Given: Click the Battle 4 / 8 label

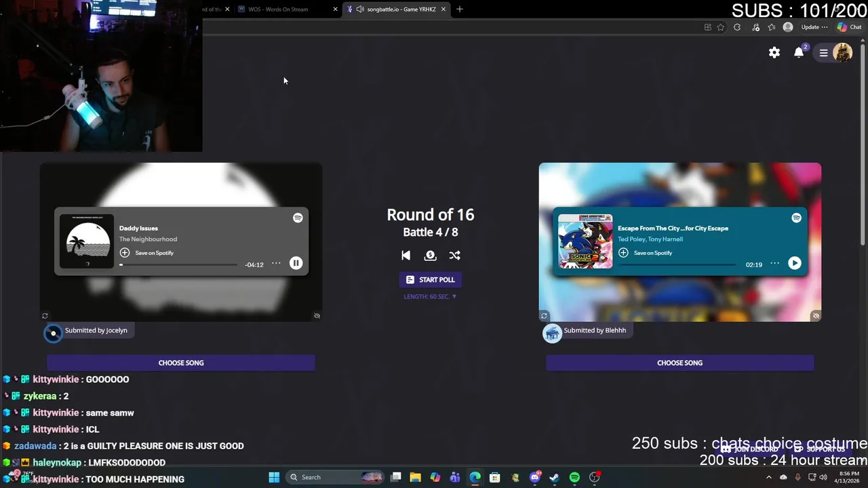Looking at the screenshot, I should (430, 232).
